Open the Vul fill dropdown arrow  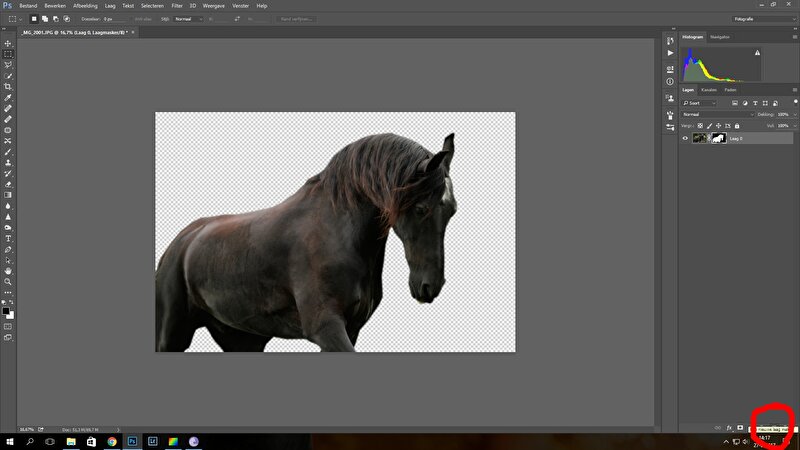coord(794,126)
